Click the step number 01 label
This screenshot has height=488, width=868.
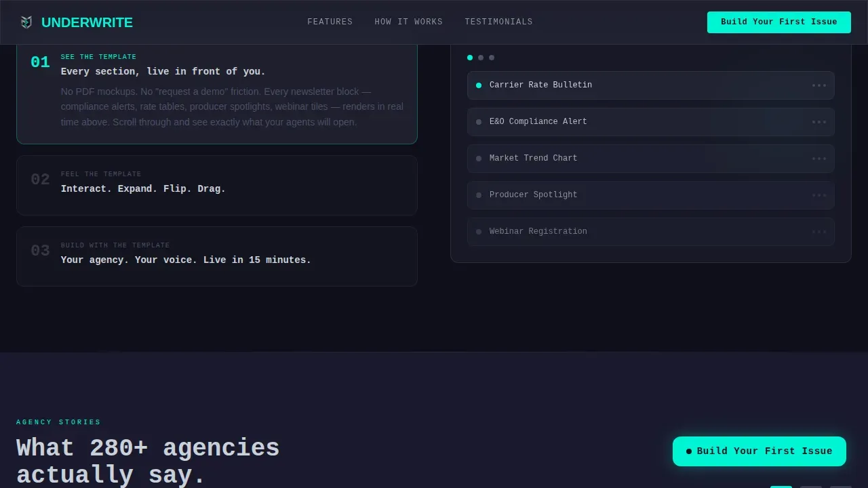click(x=40, y=62)
